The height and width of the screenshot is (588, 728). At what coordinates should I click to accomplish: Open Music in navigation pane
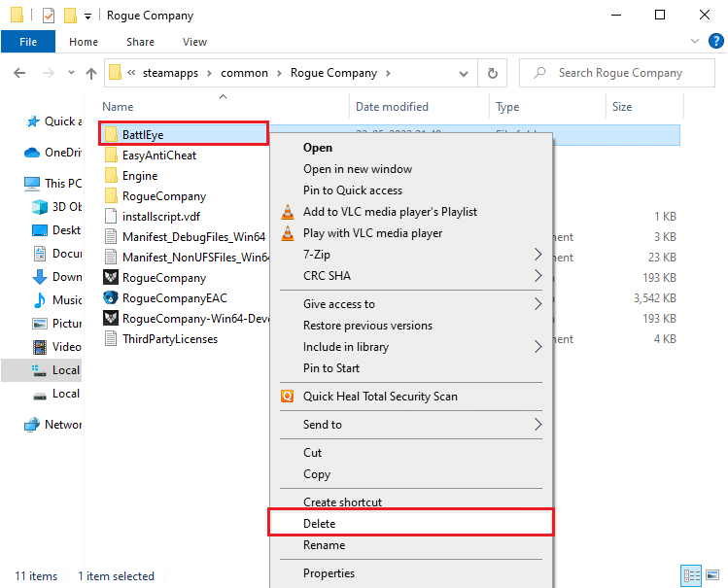tap(56, 300)
